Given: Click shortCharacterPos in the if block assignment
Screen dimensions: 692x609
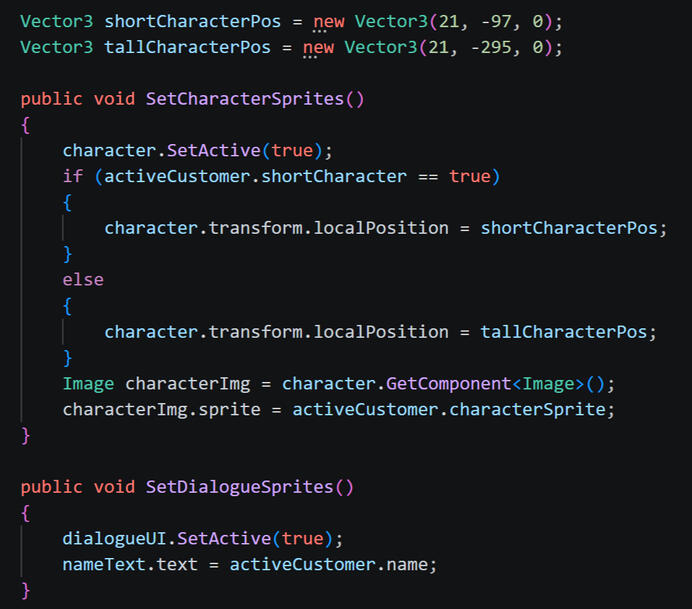Looking at the screenshot, I should (x=569, y=228).
